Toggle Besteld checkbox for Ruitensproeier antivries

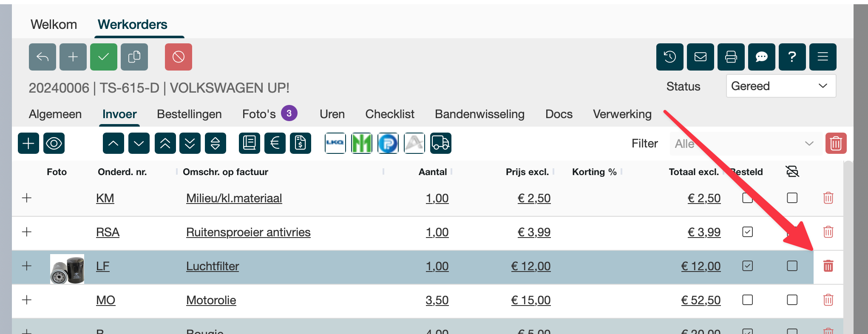pyautogui.click(x=747, y=232)
